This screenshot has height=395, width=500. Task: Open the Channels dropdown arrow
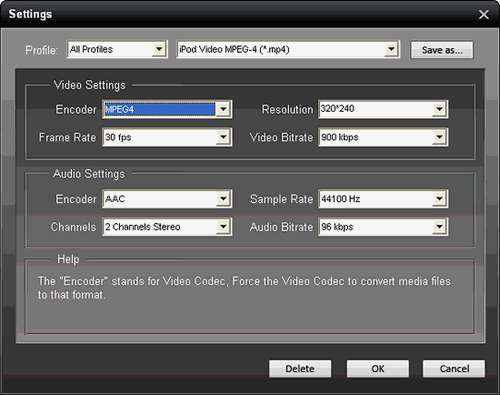223,227
